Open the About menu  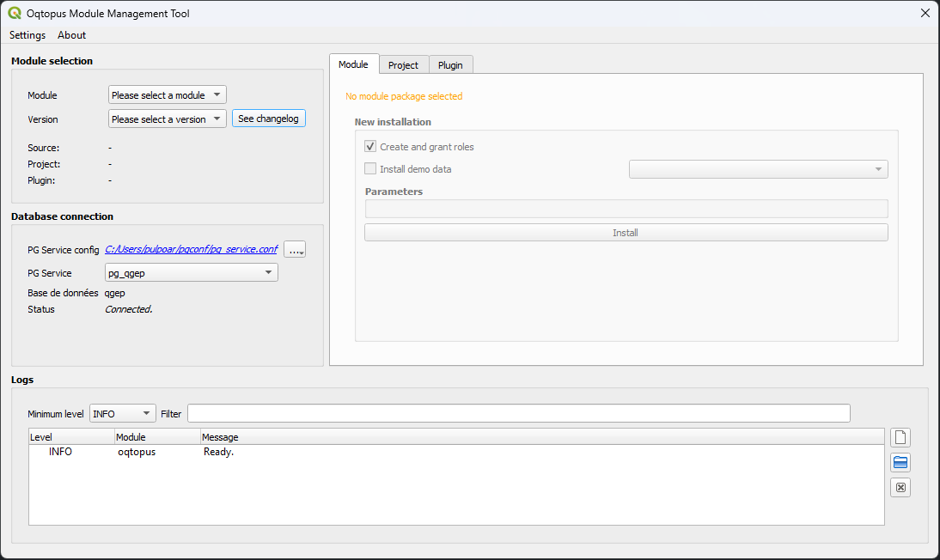[x=72, y=35]
